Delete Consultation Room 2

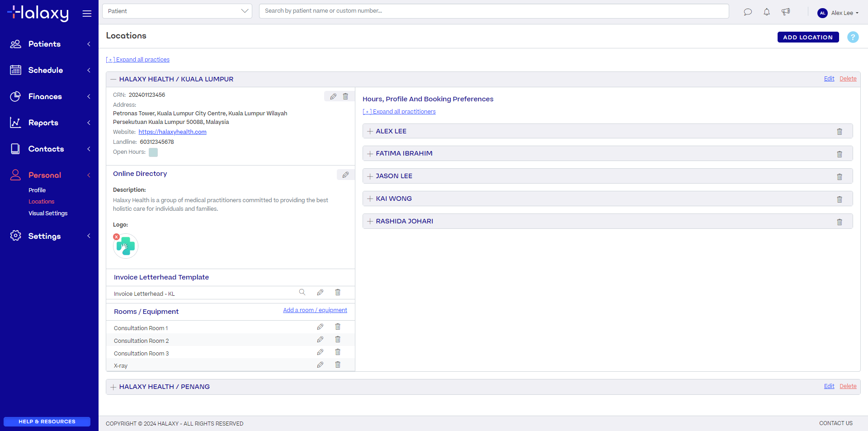pos(338,339)
